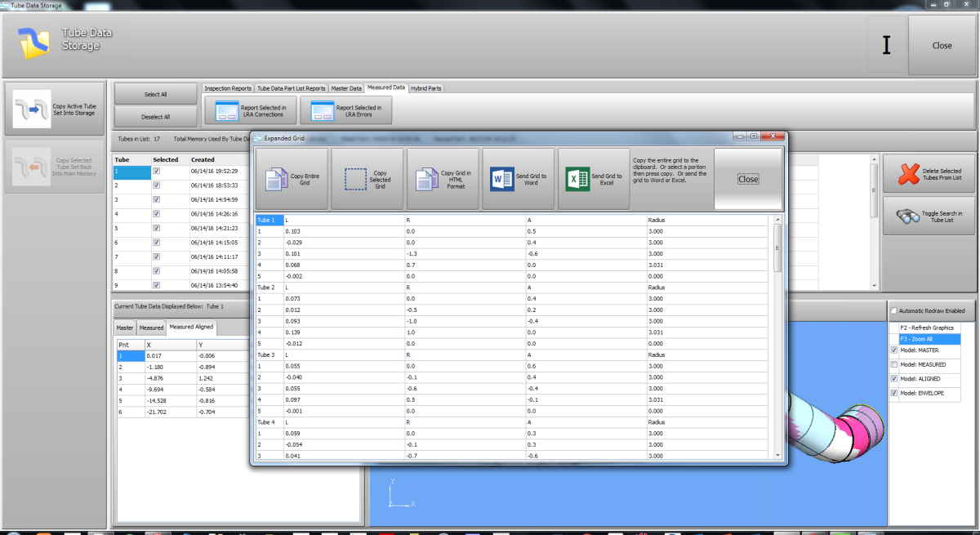
Task: Uncheck Selected box for tube 3
Action: 156,199
